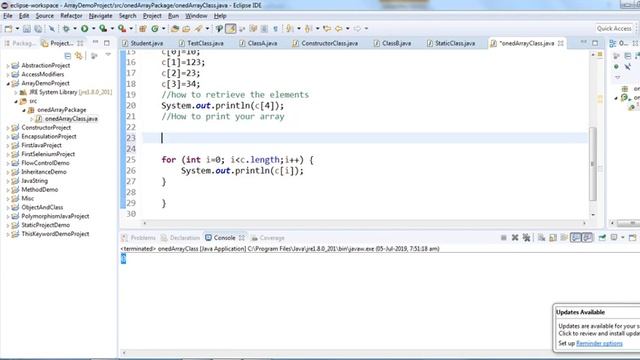The height and width of the screenshot is (360, 640).
Task: Click the Clear Console icon
Action: click(x=541, y=238)
